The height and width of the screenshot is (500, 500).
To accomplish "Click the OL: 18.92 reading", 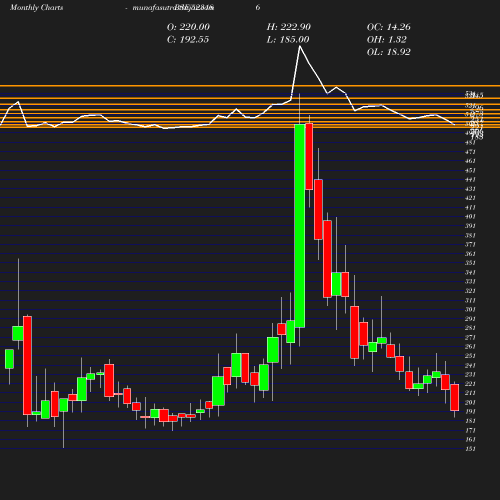I will pyautogui.click(x=388, y=52).
